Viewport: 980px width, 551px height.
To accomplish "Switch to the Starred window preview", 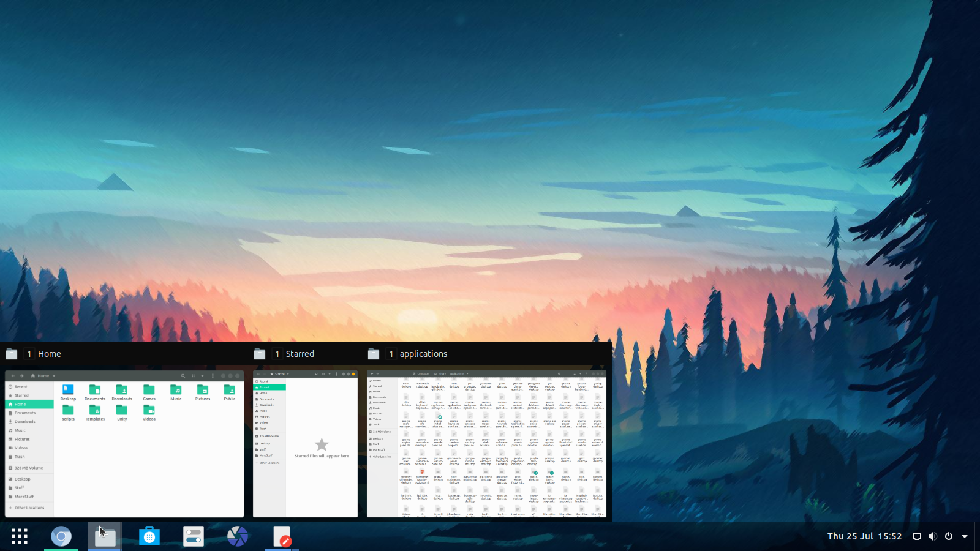I will [x=305, y=444].
